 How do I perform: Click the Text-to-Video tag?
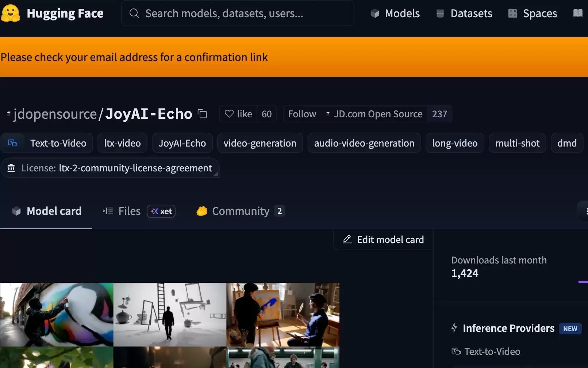coord(47,143)
